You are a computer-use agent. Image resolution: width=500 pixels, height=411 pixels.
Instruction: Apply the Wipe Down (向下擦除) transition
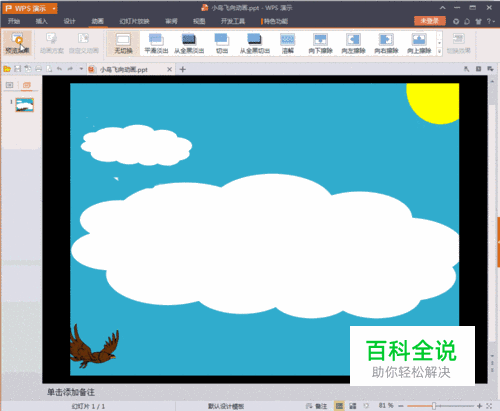point(320,43)
